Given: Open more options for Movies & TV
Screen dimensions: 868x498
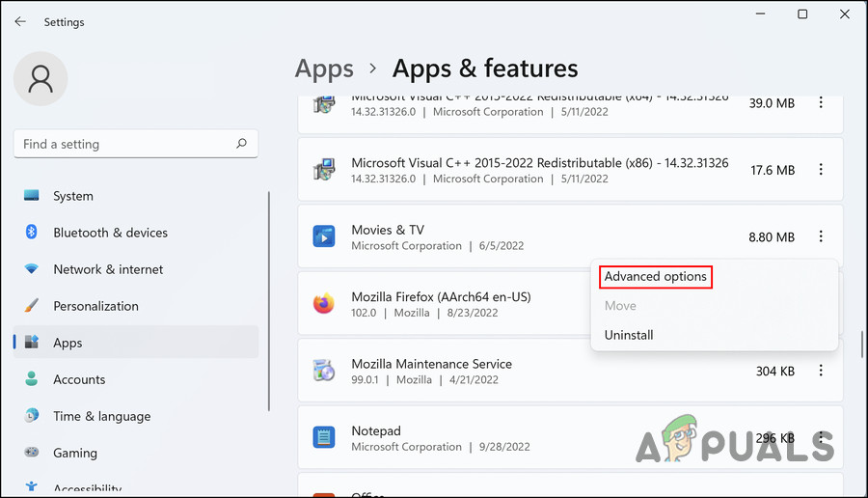Looking at the screenshot, I should [821, 236].
